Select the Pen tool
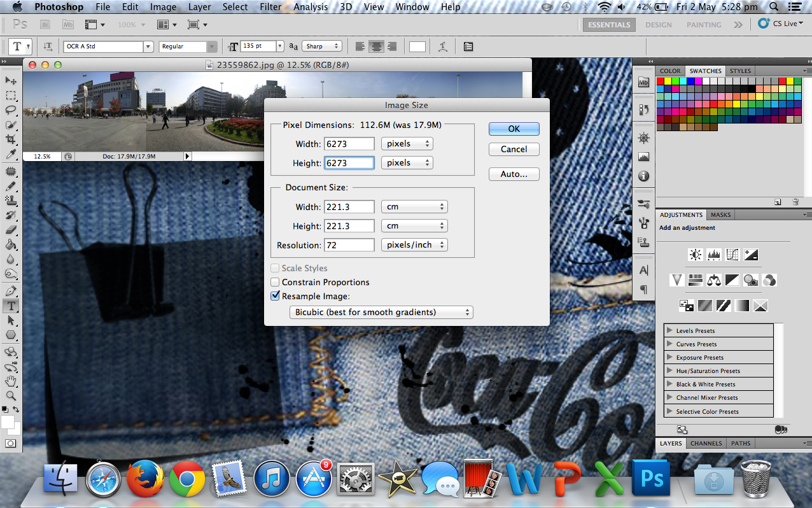 click(11, 290)
